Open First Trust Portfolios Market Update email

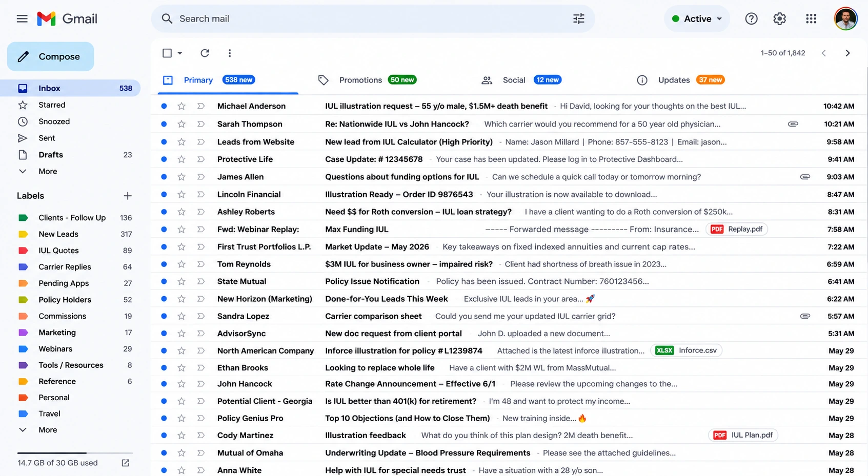tap(510, 246)
